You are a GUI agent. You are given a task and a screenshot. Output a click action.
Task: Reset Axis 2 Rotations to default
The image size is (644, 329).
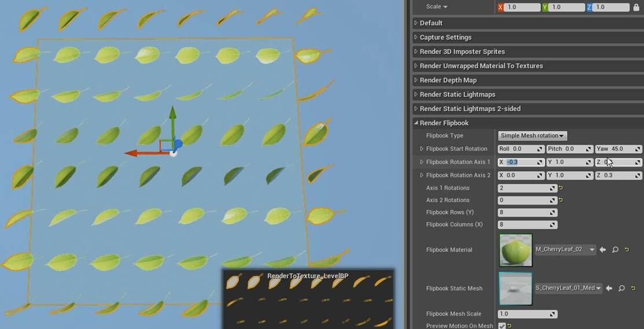(x=561, y=201)
